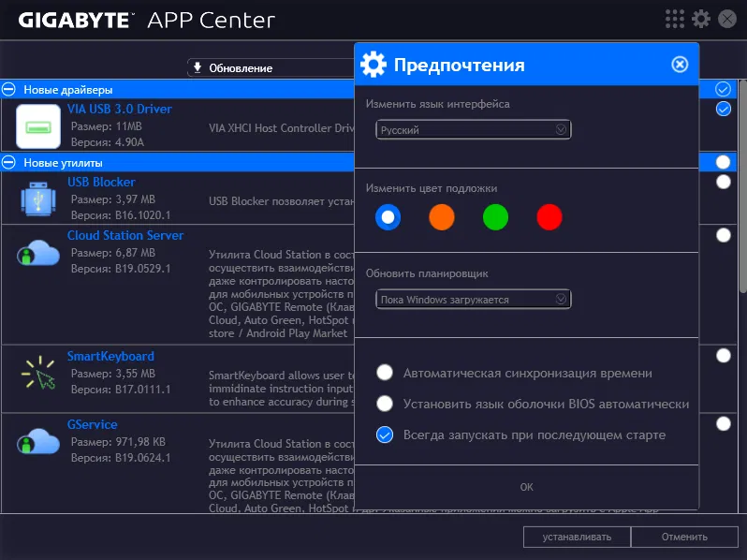
Task: Open USB Blocker title link
Action: point(101,182)
